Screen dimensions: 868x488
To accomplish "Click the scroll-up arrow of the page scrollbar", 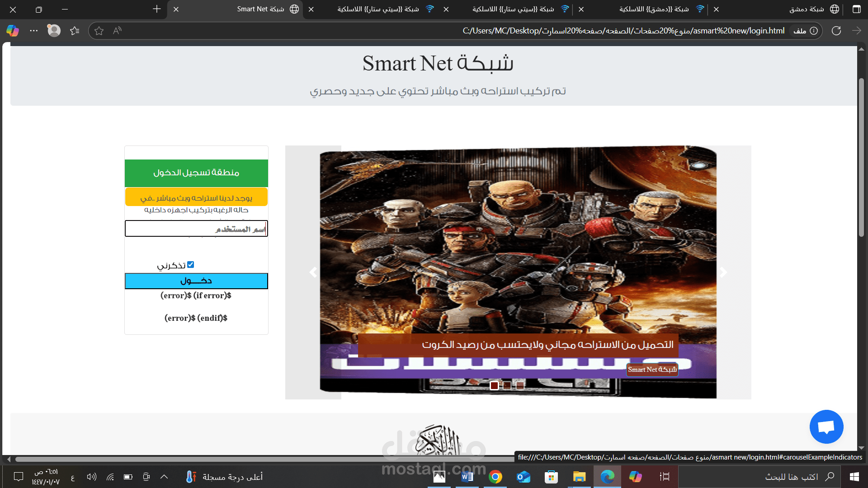I will (x=861, y=49).
